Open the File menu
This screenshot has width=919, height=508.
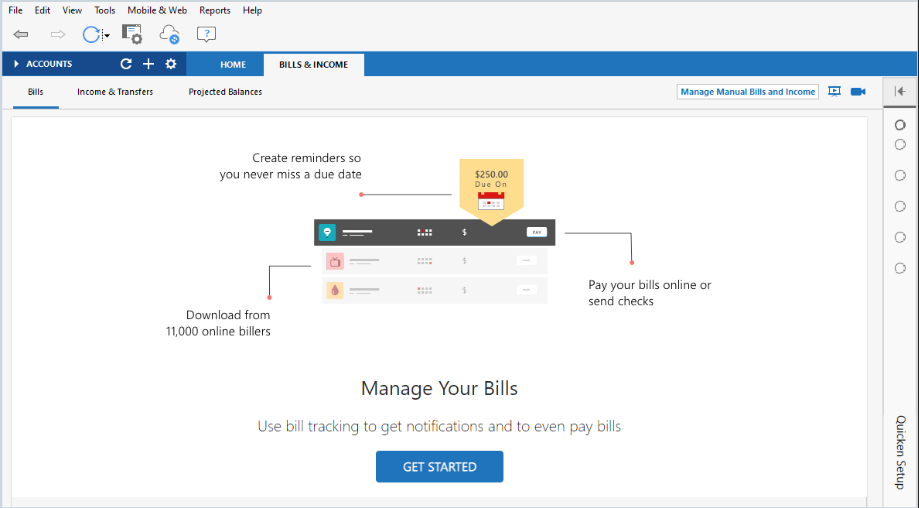tap(15, 11)
